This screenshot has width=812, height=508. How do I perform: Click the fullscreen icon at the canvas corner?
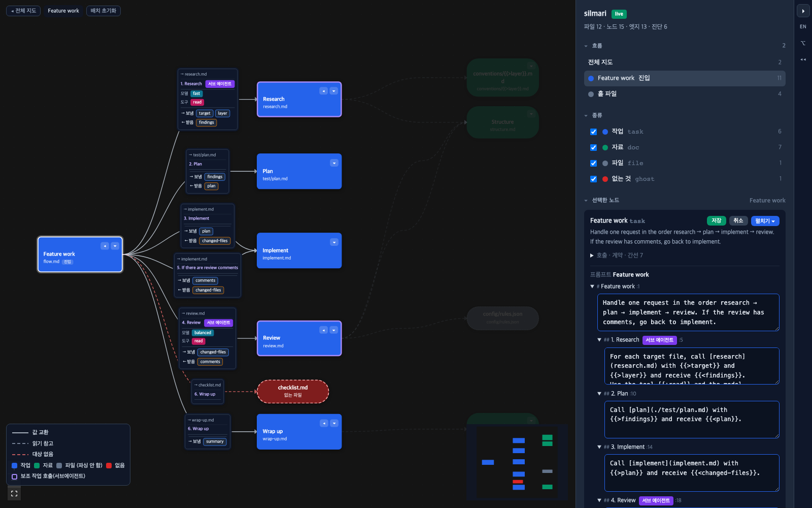14,493
